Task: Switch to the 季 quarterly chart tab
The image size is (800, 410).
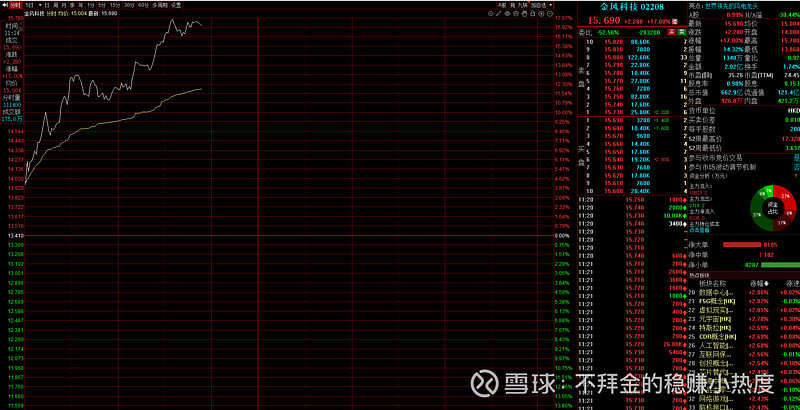Action: point(72,5)
